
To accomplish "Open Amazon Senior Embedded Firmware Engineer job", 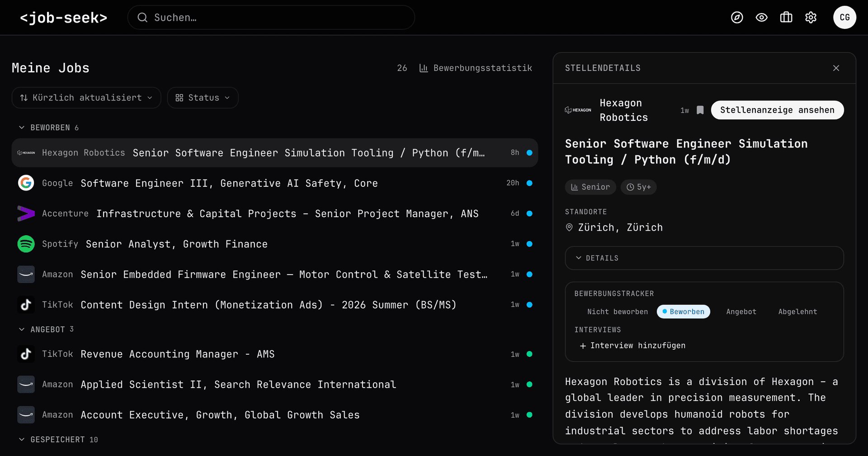I will (275, 274).
